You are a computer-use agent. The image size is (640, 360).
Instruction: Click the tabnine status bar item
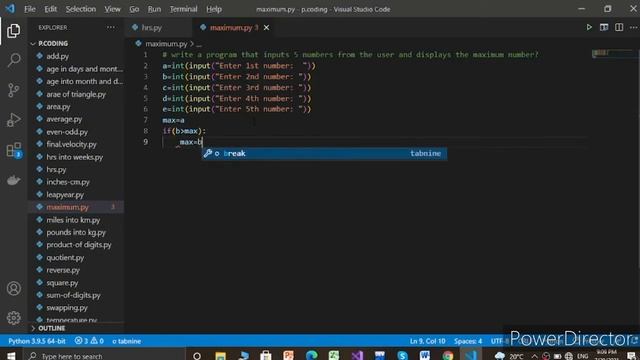coord(127,341)
